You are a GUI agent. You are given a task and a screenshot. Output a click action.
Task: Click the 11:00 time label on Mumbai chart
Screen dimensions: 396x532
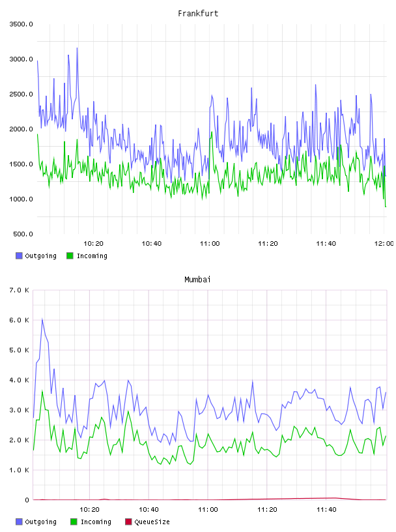click(x=208, y=510)
